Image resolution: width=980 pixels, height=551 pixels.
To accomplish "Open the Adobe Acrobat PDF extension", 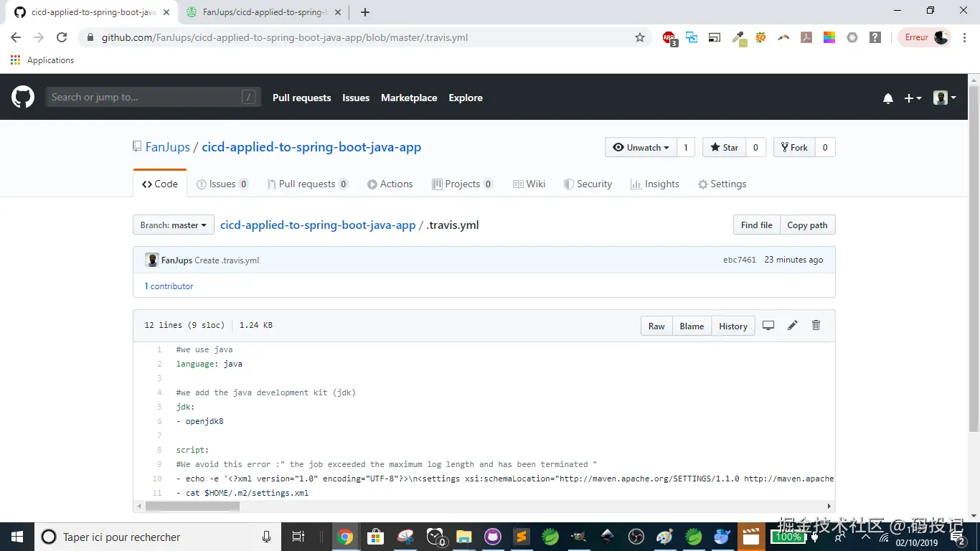I will point(806,37).
